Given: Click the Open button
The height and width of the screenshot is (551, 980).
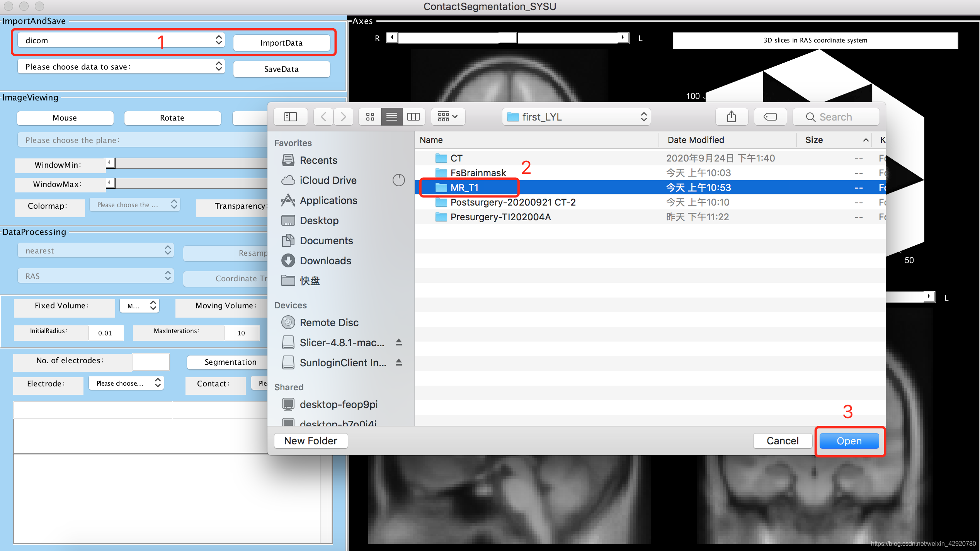Looking at the screenshot, I should pos(849,441).
